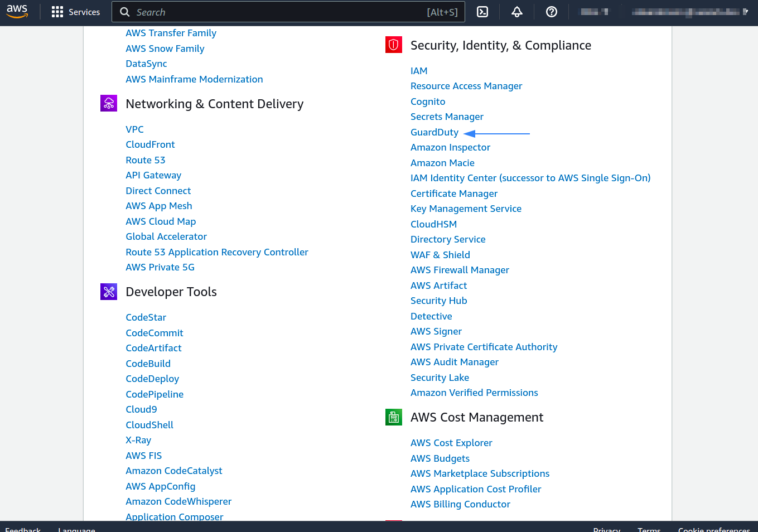Open the IAM service
758x532 pixels.
click(x=419, y=71)
